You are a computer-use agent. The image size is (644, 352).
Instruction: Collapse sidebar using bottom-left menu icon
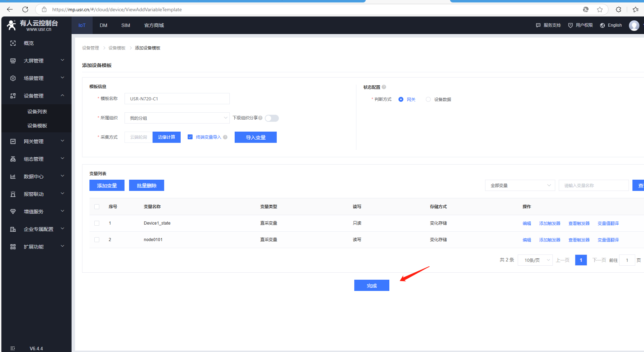tap(13, 348)
